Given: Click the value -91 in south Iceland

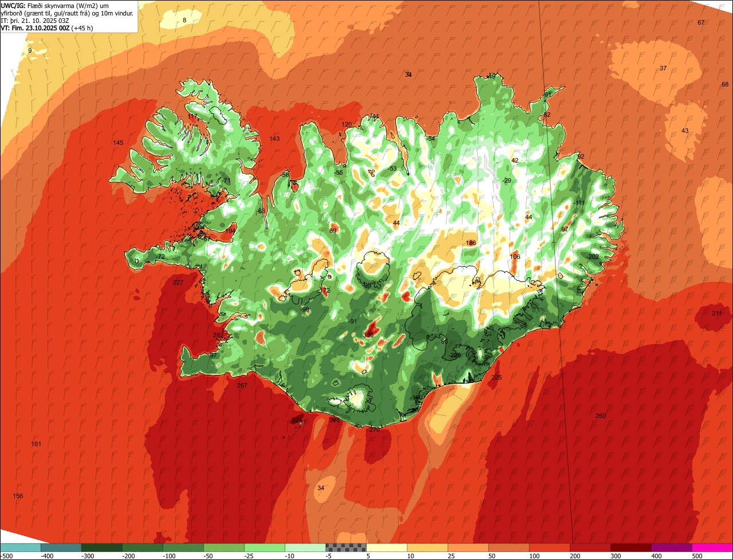Looking at the screenshot, I should [x=352, y=322].
